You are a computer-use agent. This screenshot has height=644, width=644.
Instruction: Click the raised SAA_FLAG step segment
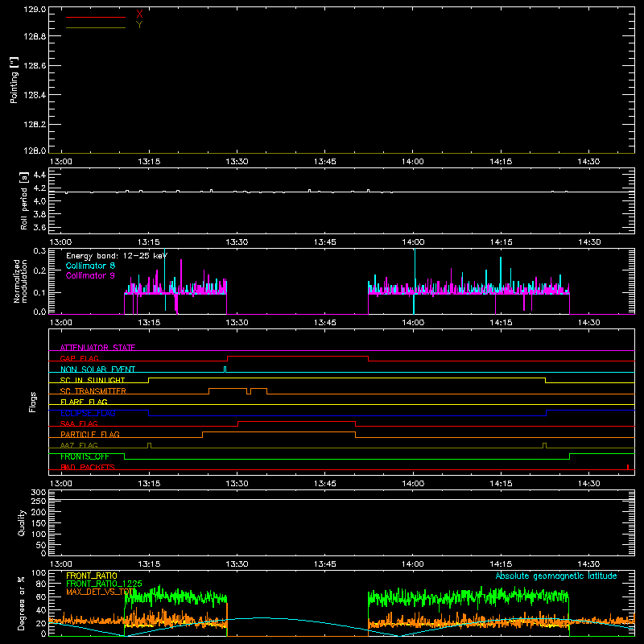[x=296, y=422]
